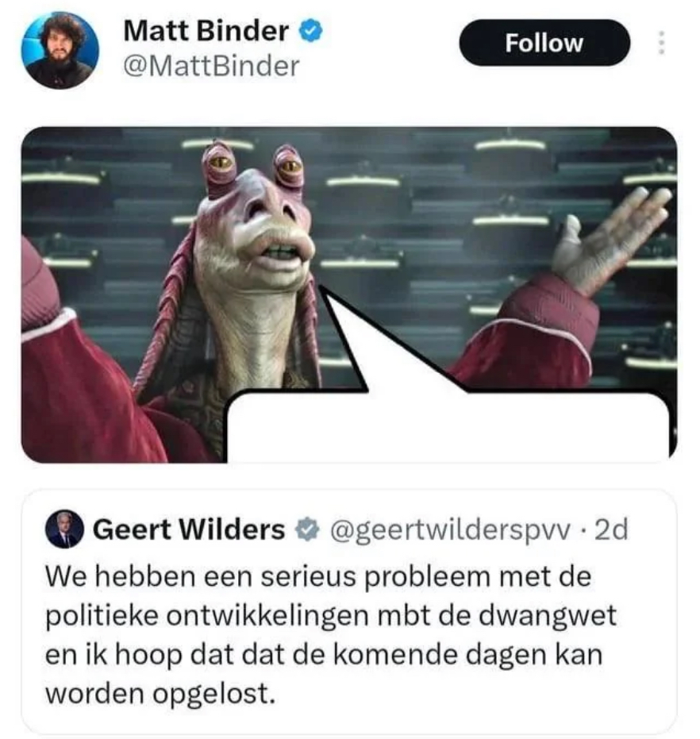
Task: Open the @MattBinder handle
Action: pyautogui.click(x=211, y=66)
